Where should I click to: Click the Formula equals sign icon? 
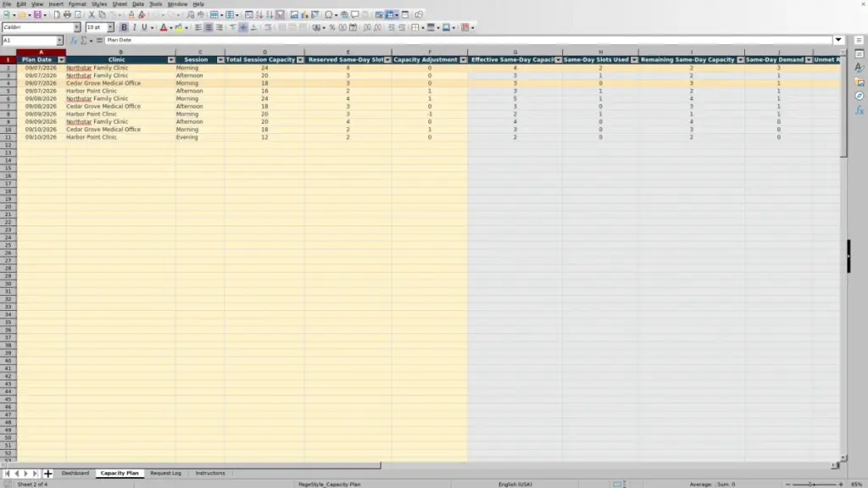[x=99, y=41]
